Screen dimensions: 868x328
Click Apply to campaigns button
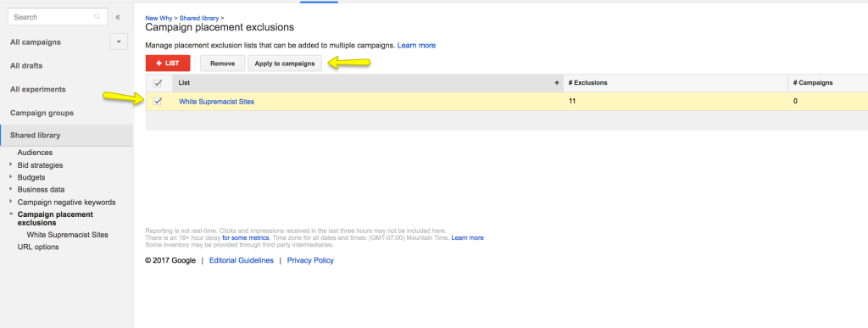[285, 64]
